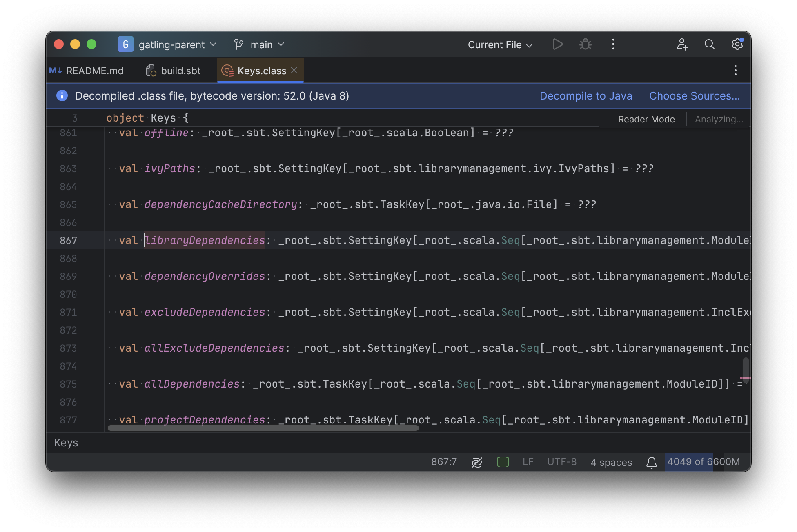Toggle Reader Mode in editor
Image resolution: width=797 pixels, height=532 pixels.
pos(646,119)
